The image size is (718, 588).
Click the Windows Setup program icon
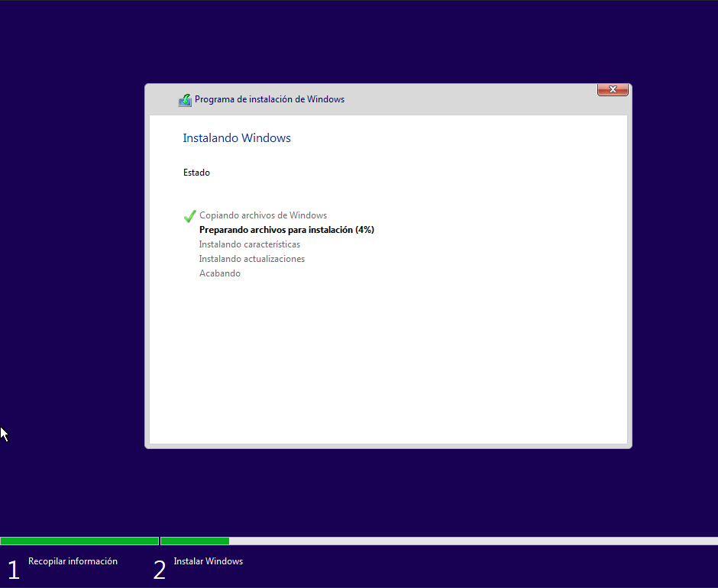click(x=185, y=100)
